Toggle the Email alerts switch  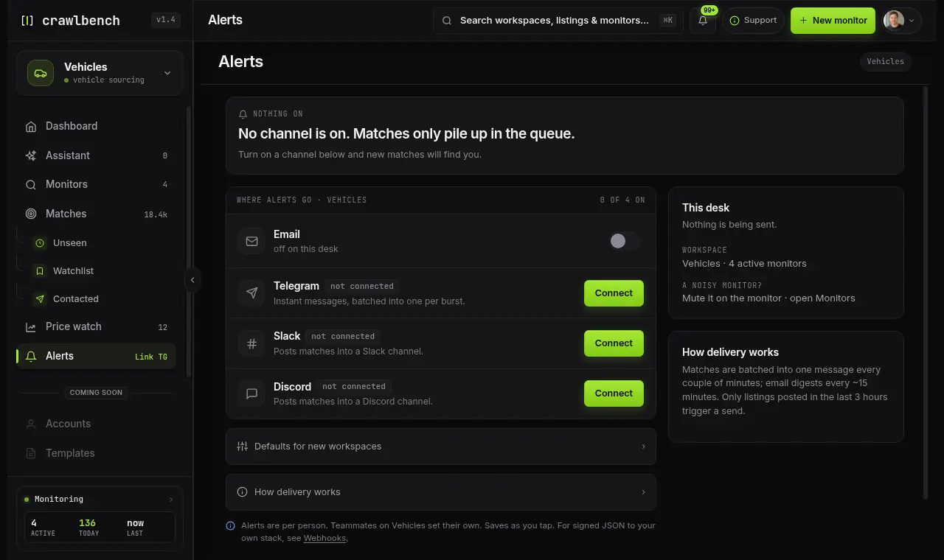624,241
